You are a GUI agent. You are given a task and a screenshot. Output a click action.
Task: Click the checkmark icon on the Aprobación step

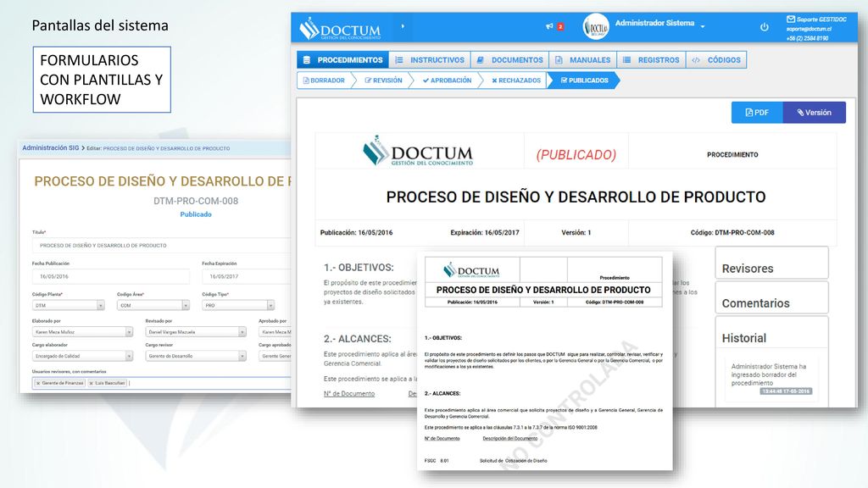coord(426,80)
